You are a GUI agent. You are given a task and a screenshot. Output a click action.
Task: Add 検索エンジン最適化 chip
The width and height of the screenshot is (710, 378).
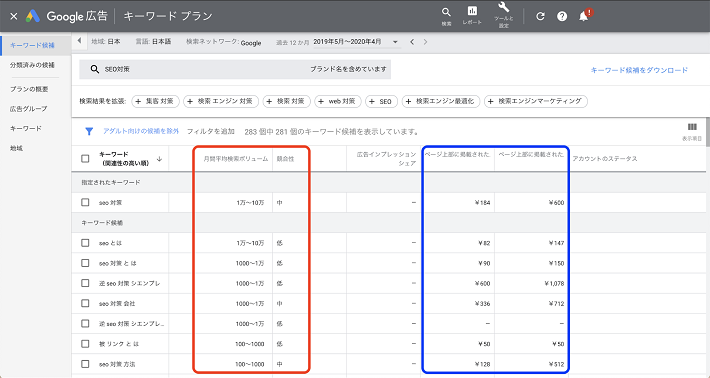pyautogui.click(x=441, y=101)
